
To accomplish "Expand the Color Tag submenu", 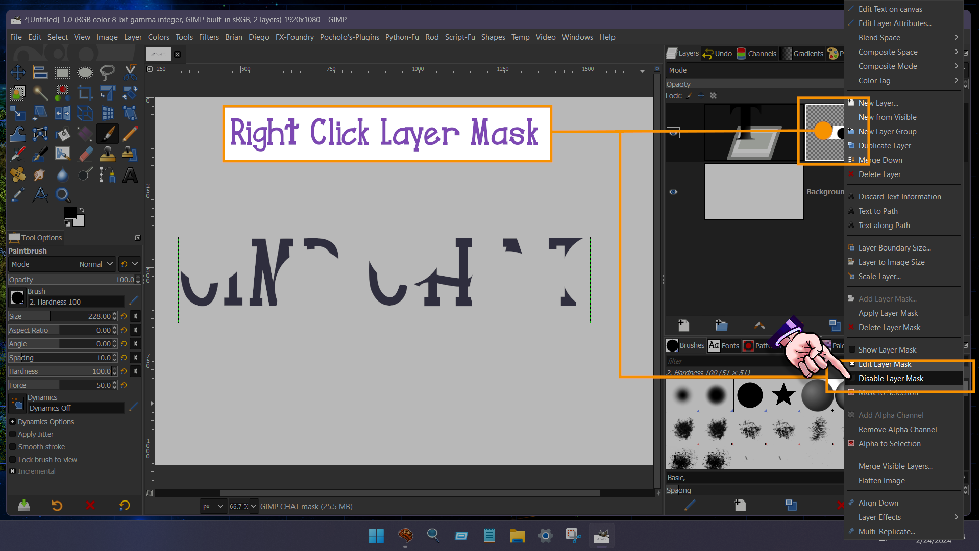I will [x=904, y=81].
